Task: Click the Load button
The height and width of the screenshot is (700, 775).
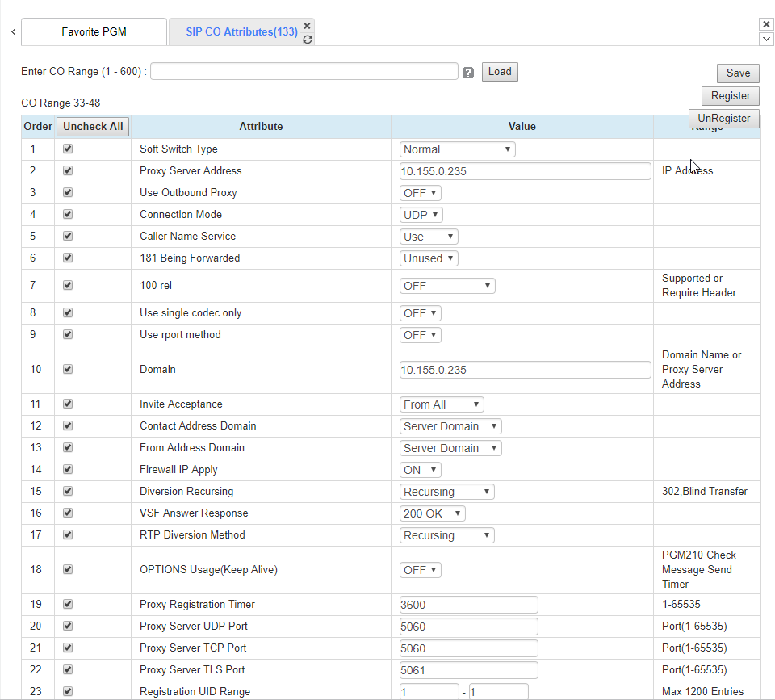Action: pyautogui.click(x=500, y=72)
